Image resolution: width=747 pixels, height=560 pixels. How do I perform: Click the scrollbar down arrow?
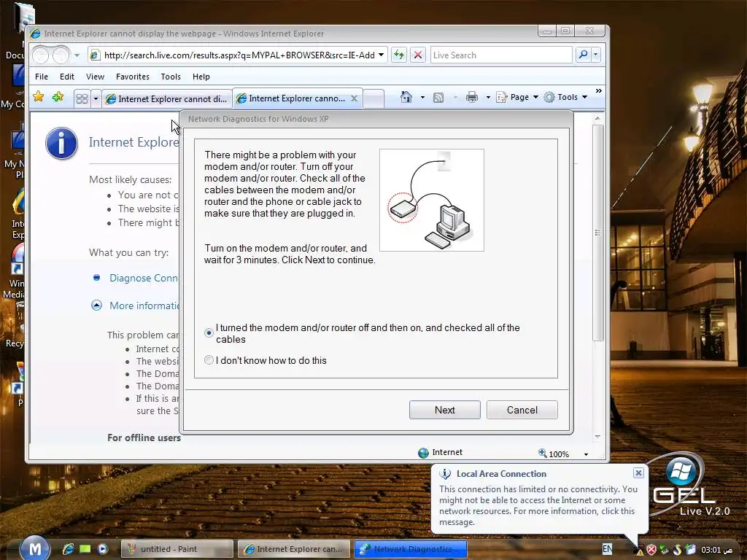pyautogui.click(x=598, y=437)
